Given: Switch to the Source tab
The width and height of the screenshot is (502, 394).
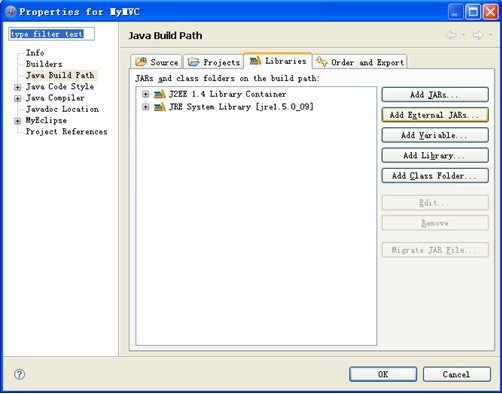Looking at the screenshot, I should 156,62.
